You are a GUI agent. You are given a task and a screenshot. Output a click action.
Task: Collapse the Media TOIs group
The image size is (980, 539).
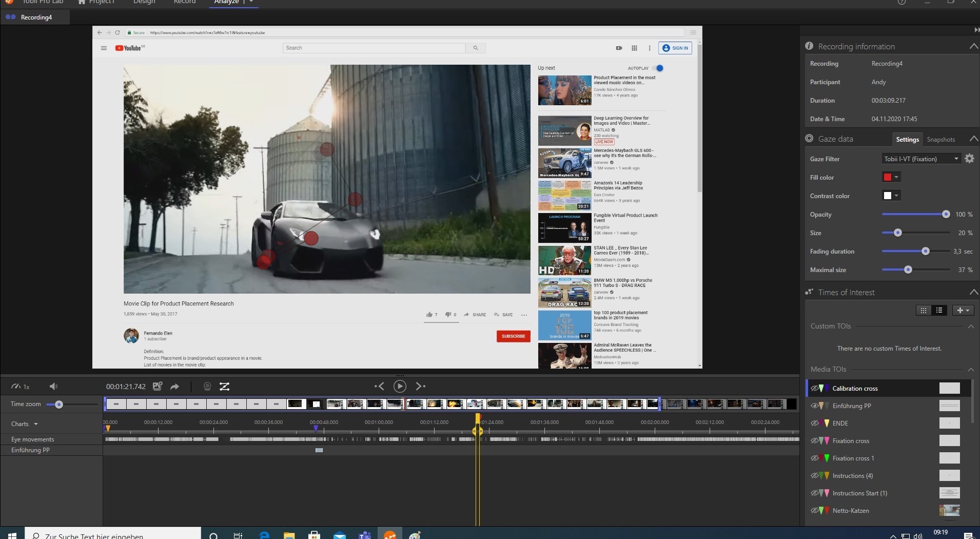[970, 370]
